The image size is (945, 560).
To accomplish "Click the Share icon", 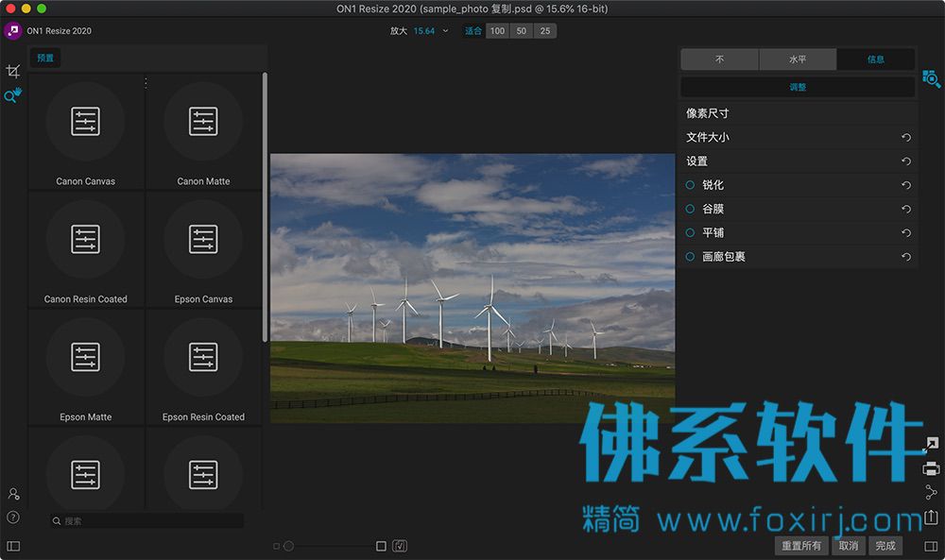I will (x=931, y=493).
